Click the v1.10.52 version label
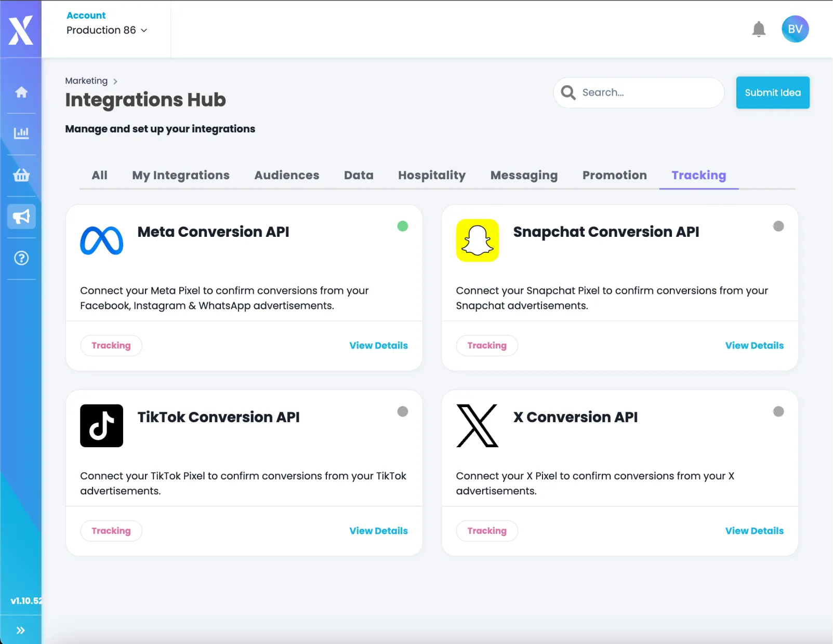Screen dimensions: 833x644 pyautogui.click(x=26, y=601)
